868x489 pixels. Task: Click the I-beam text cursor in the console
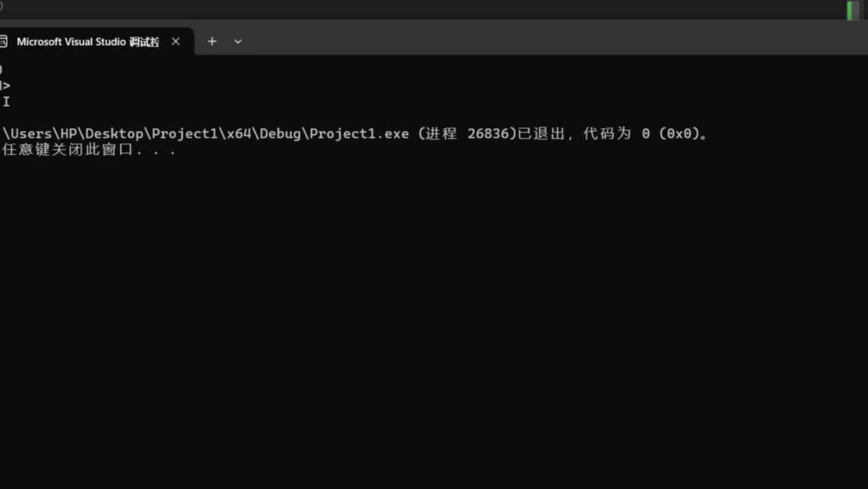coord(6,102)
